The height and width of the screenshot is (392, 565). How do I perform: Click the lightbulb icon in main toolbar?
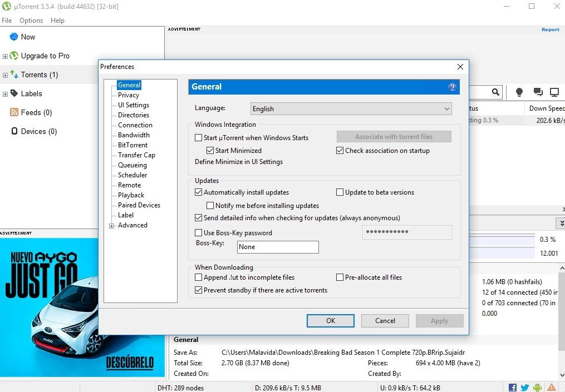coord(519,92)
